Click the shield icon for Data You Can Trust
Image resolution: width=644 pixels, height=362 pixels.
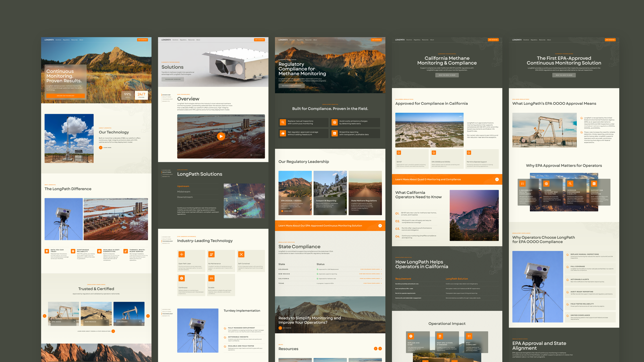(47, 251)
